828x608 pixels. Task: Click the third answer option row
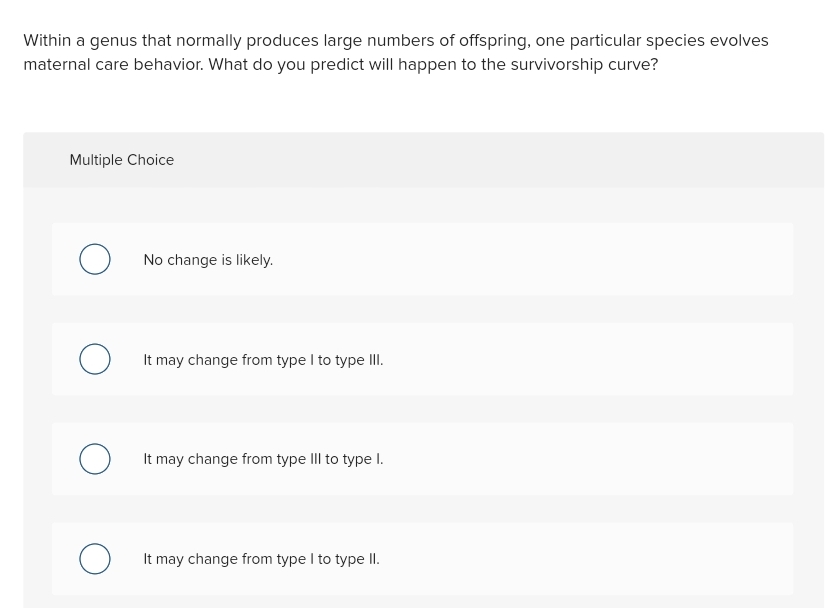(x=422, y=458)
